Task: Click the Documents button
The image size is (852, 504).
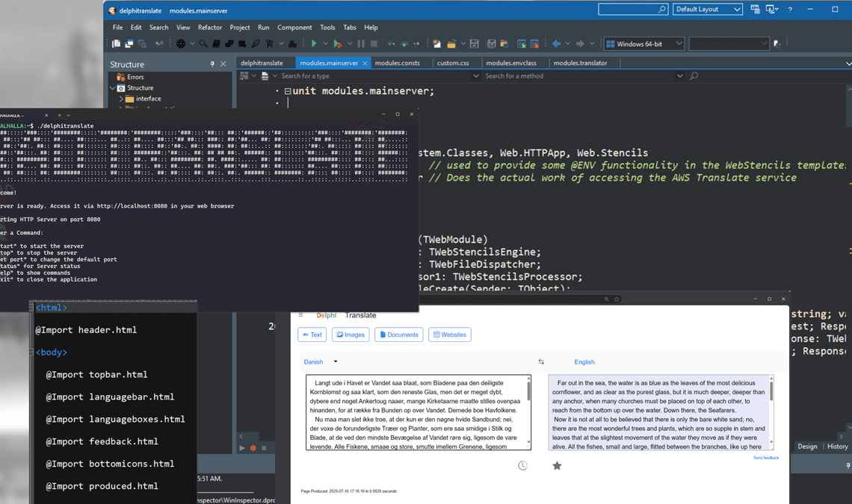Action: coord(398,335)
